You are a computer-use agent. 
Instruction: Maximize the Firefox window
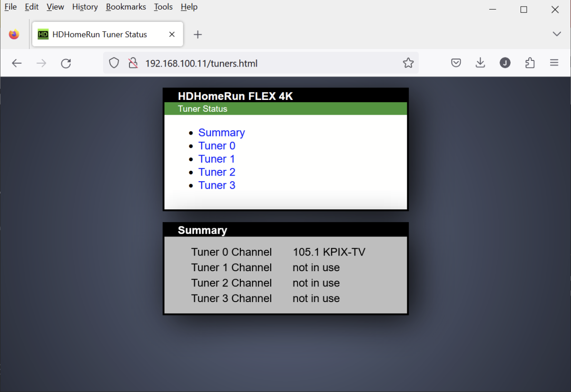(x=524, y=10)
